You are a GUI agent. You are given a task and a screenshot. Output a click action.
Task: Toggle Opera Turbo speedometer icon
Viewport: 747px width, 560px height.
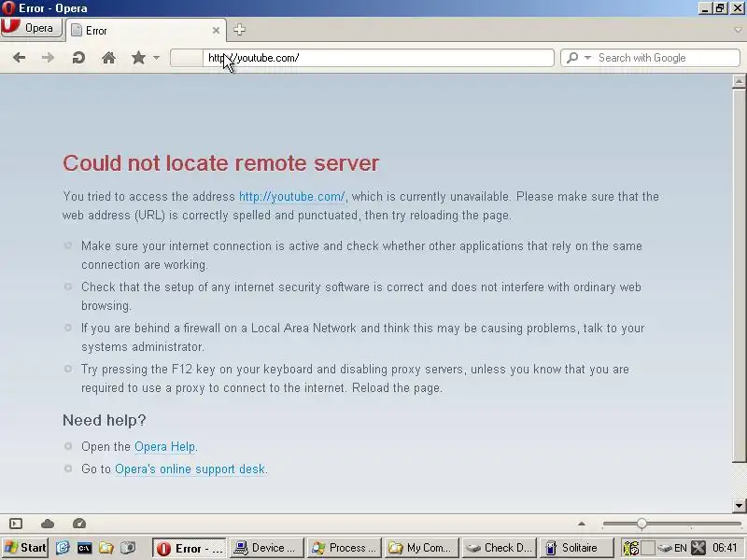coord(79,524)
